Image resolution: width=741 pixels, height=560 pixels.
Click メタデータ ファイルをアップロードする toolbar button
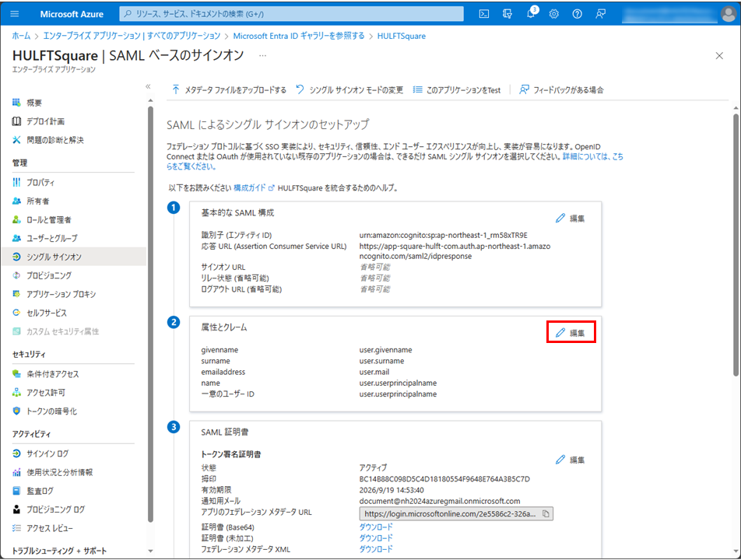229,90
